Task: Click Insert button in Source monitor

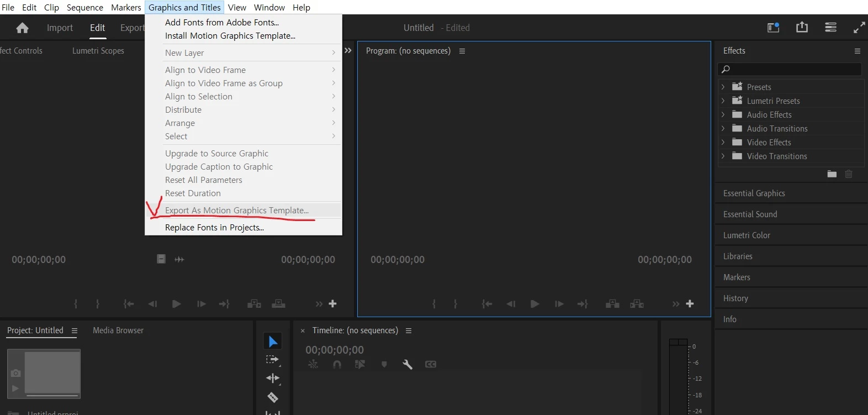Action: click(254, 304)
